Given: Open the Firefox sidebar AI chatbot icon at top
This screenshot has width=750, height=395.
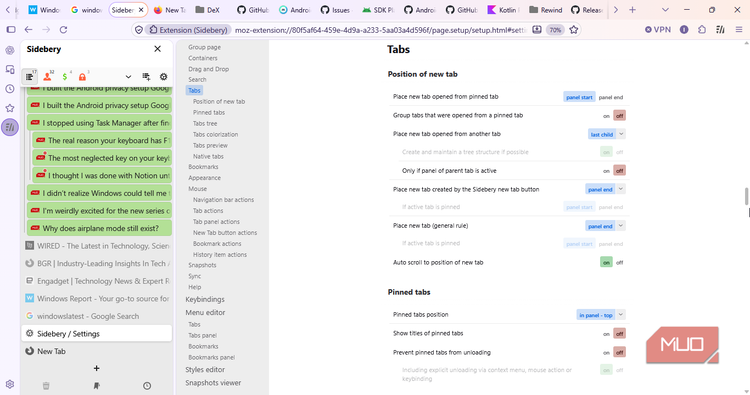Looking at the screenshot, I should pos(10,50).
